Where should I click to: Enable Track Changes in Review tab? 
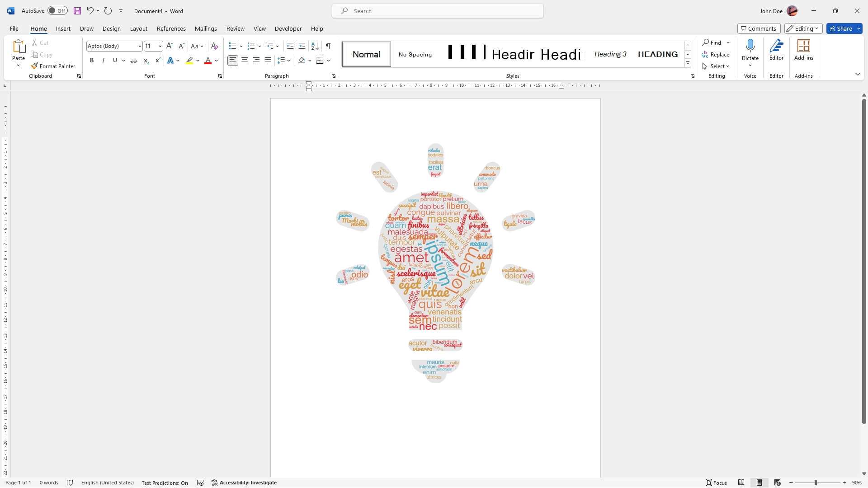click(x=235, y=28)
